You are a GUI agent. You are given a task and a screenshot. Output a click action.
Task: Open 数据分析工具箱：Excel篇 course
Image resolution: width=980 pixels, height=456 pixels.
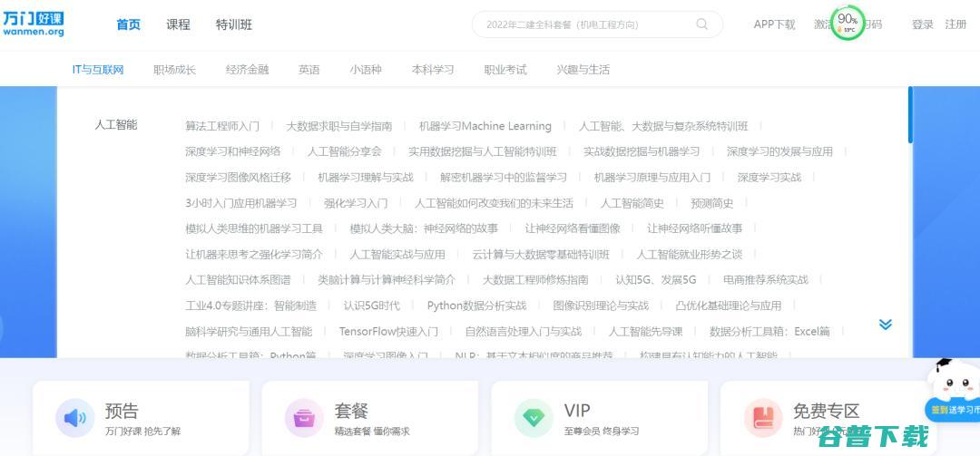[x=770, y=331]
